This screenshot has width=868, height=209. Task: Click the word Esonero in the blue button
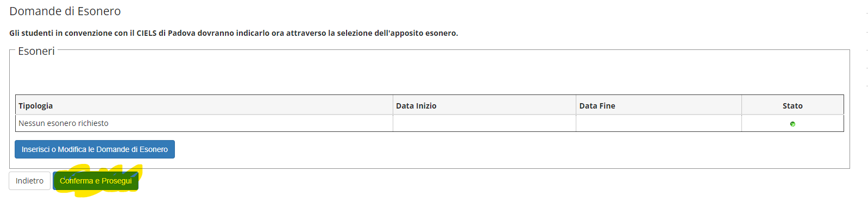coord(154,149)
